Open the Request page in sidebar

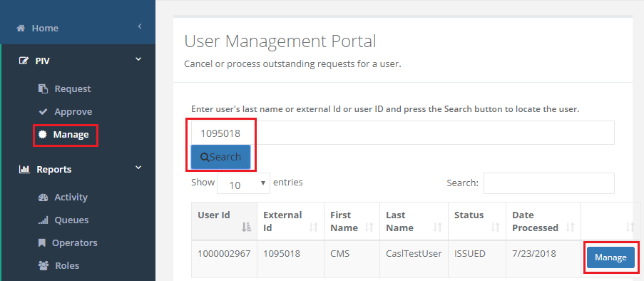click(73, 88)
